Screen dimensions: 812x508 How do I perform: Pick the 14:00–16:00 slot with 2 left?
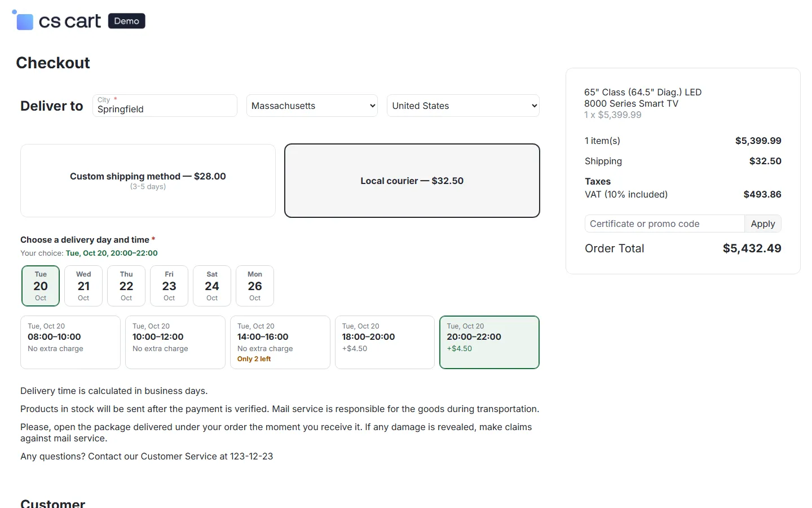click(x=280, y=342)
